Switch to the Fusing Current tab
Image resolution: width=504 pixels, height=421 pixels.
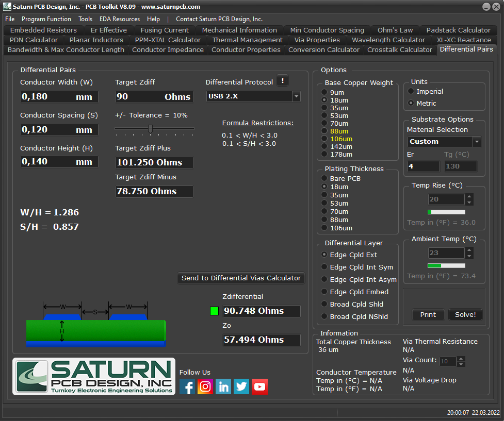tap(165, 30)
